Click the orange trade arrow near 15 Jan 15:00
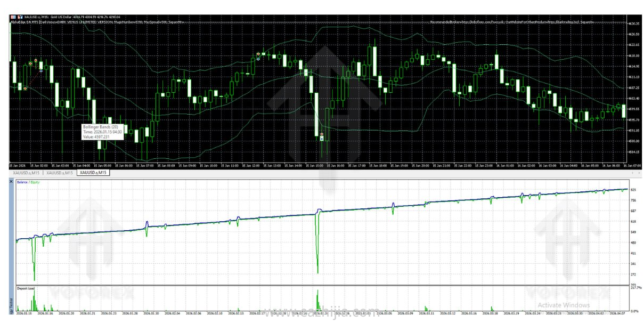This screenshot has width=644, height=323. pos(321,133)
